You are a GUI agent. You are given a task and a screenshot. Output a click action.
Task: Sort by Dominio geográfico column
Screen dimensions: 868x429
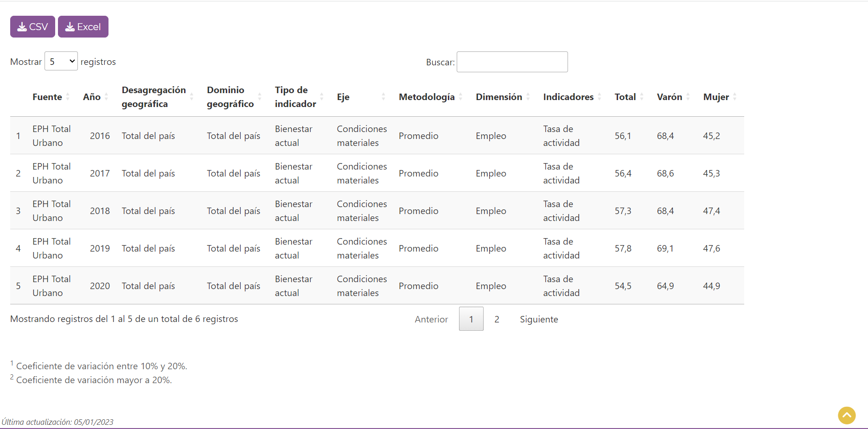coord(230,97)
